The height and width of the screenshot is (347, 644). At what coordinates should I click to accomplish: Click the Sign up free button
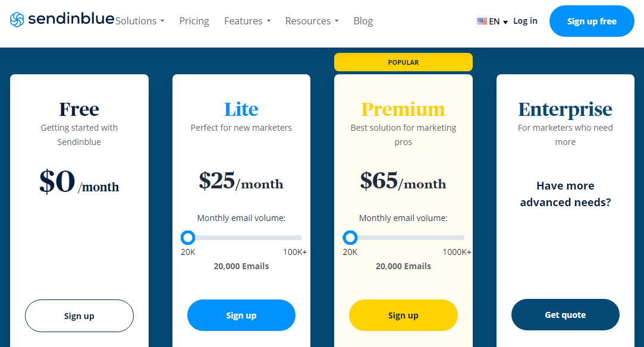[592, 21]
